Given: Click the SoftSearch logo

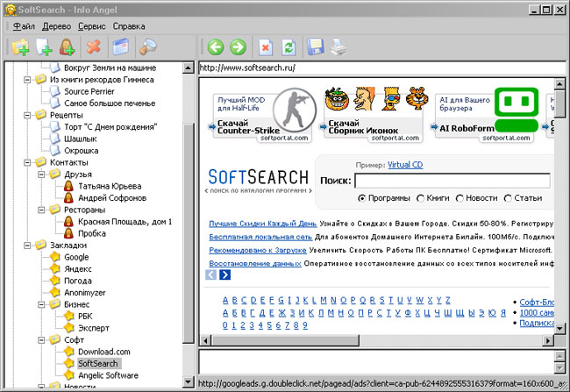Looking at the screenshot, I should click(258, 181).
